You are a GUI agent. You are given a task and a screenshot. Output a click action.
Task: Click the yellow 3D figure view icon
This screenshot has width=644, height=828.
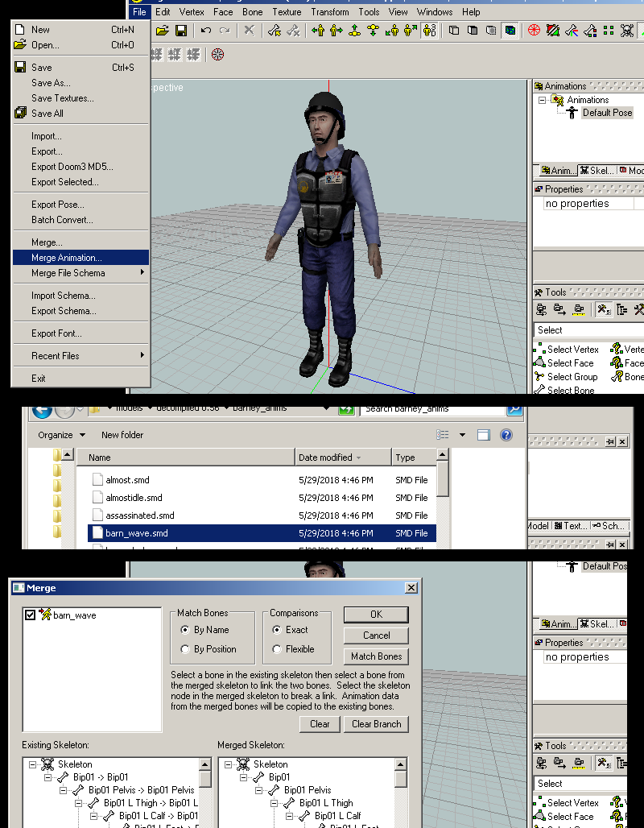429,31
